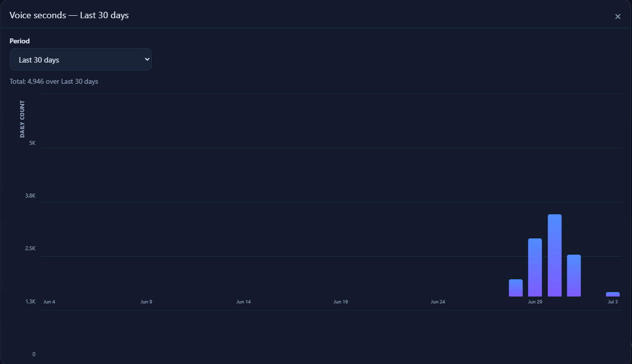Click the Jun 9 x-axis label
Image resolution: width=632 pixels, height=364 pixels.
tap(146, 301)
